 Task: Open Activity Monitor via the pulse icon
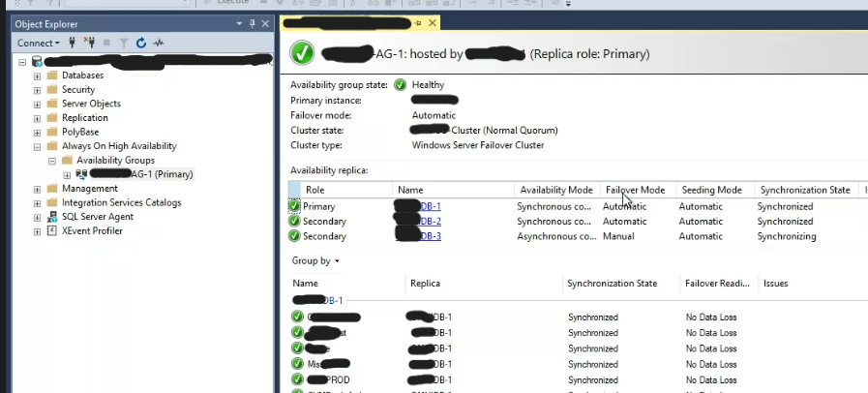[x=159, y=43]
